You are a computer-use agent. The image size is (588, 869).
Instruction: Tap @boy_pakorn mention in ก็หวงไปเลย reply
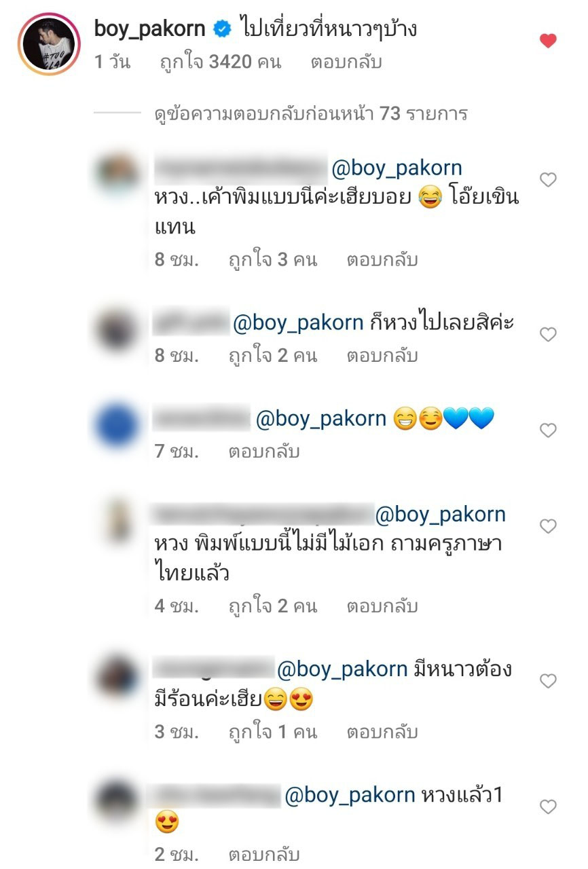[298, 322]
